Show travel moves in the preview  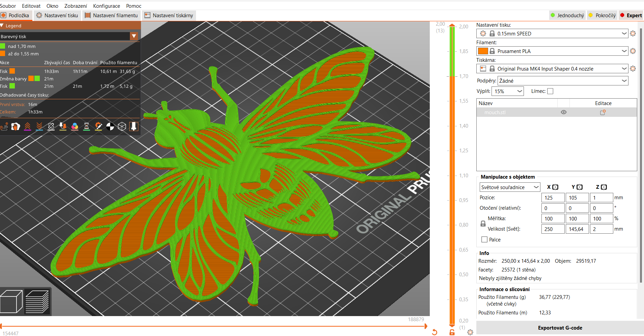click(4, 127)
